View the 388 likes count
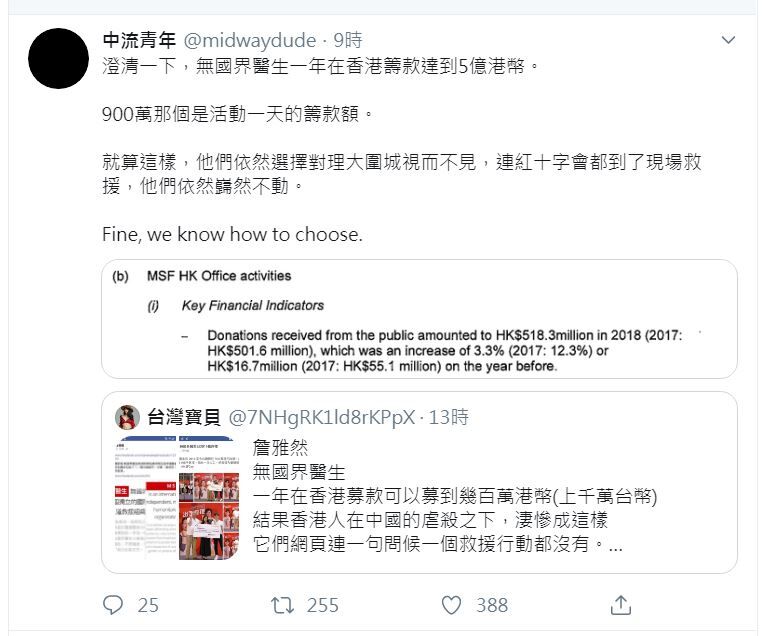Viewport: 766px width, 636px height. (492, 605)
